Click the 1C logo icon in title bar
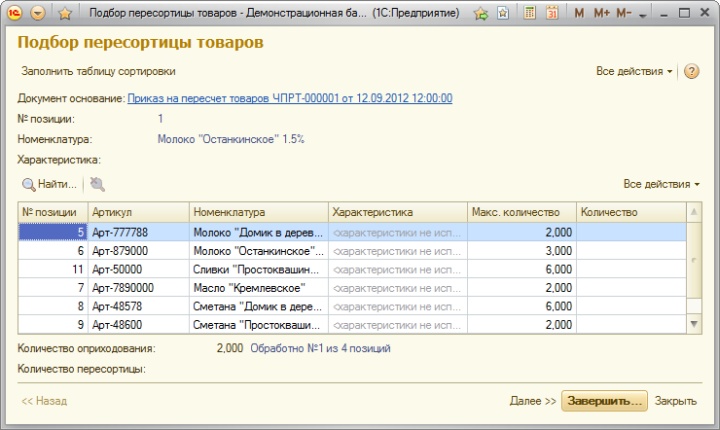The height and width of the screenshot is (430, 720). tap(14, 13)
